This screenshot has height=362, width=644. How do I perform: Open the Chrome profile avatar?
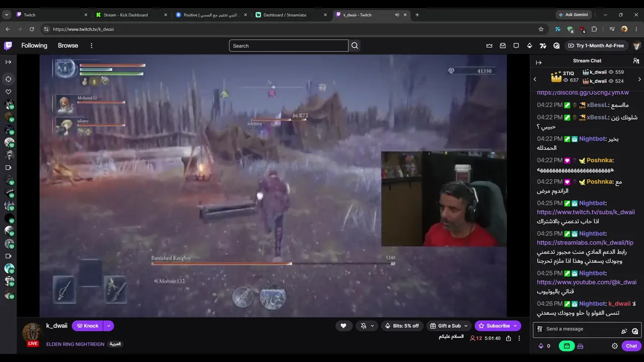624,29
